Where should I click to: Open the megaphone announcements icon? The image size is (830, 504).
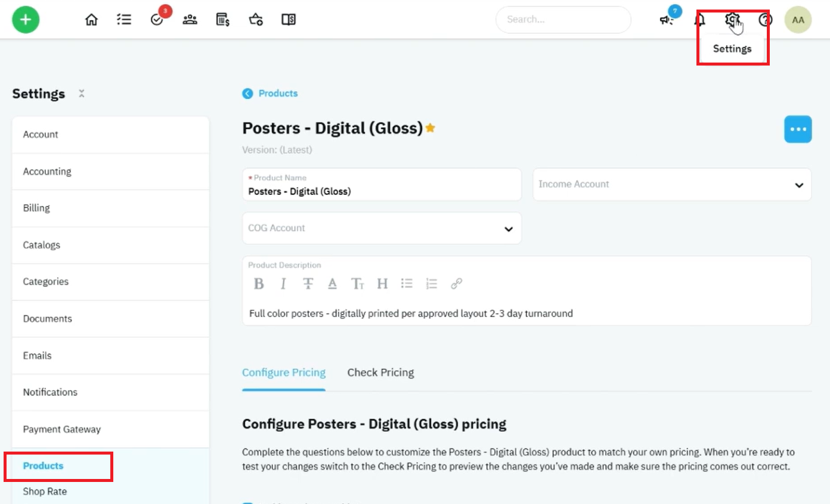pos(667,20)
